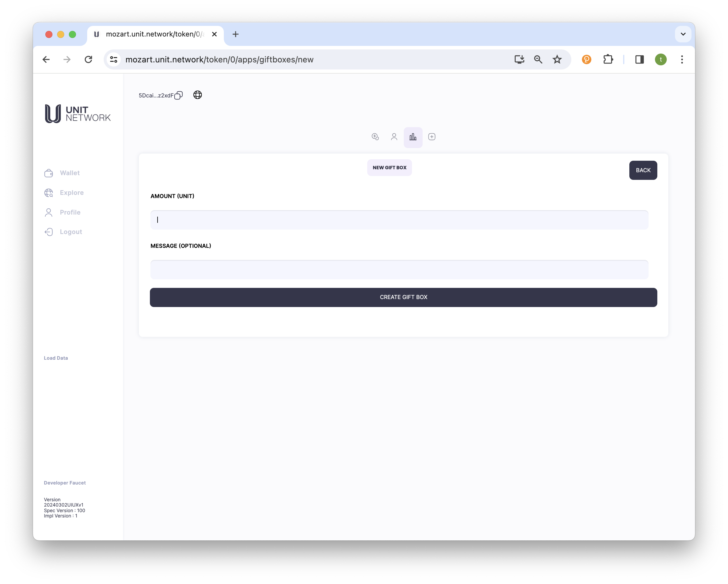Select the bar chart apps tab
The width and height of the screenshot is (728, 584).
coord(413,137)
